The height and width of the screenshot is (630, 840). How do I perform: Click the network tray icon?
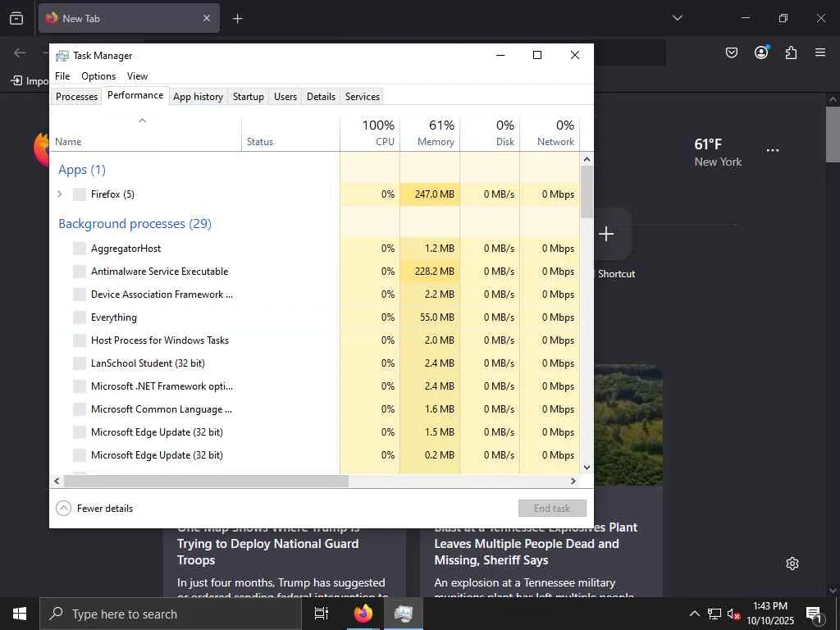(714, 614)
